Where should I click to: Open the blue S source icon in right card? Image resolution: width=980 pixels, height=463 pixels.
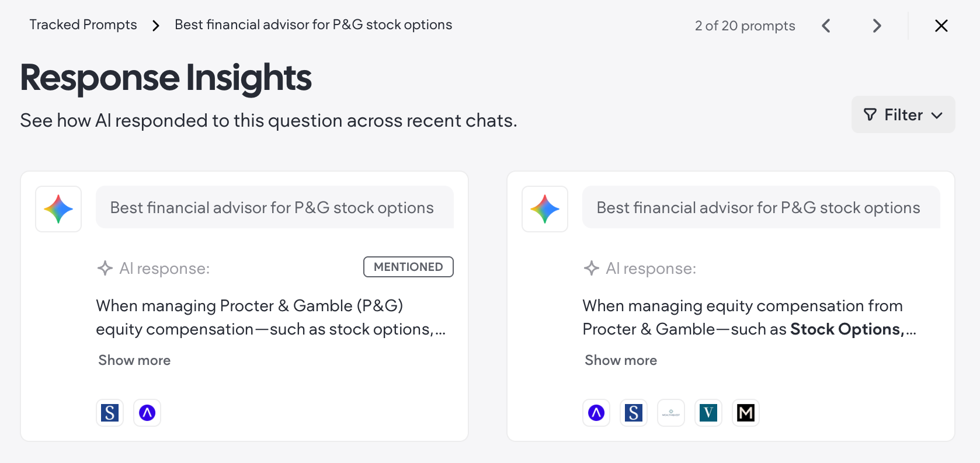click(634, 413)
